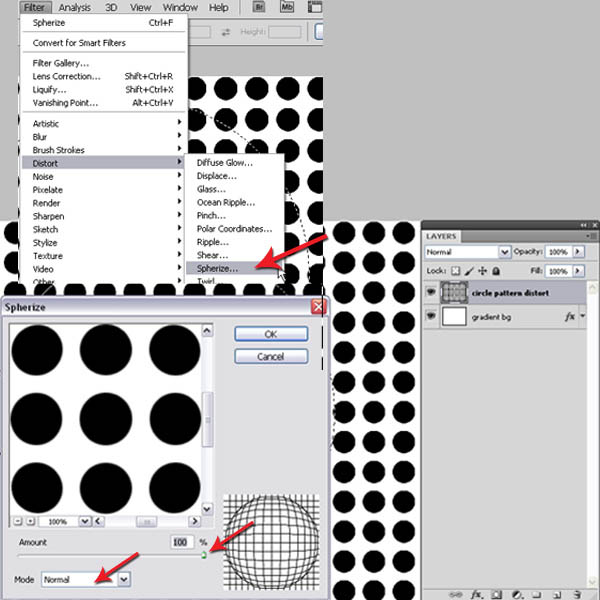
Task: Click the add layer style fx icon
Action: (x=477, y=593)
